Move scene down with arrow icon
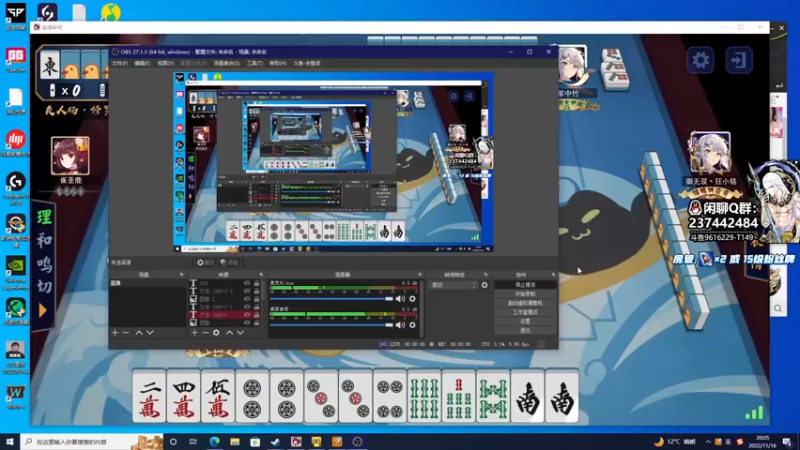The width and height of the screenshot is (800, 450). pyautogui.click(x=150, y=333)
